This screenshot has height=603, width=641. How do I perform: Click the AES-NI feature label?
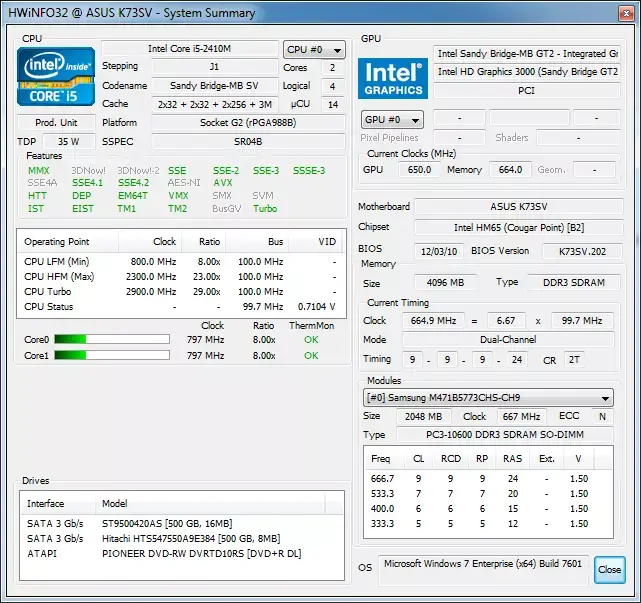click(184, 183)
